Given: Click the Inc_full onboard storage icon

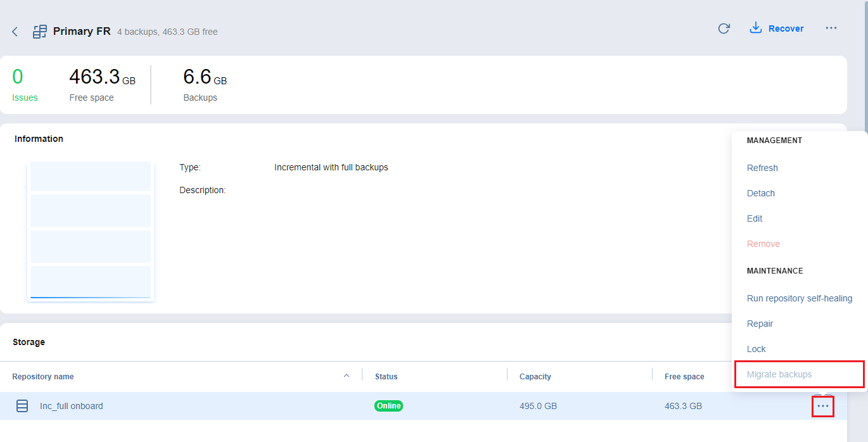Looking at the screenshot, I should (x=22, y=406).
